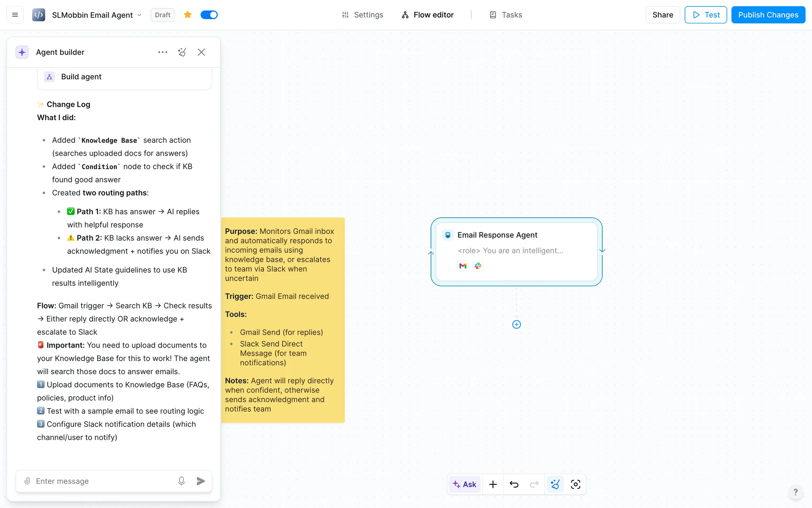Open Agent builder more options menu
Viewport: 812px width, 508px height.
(162, 52)
